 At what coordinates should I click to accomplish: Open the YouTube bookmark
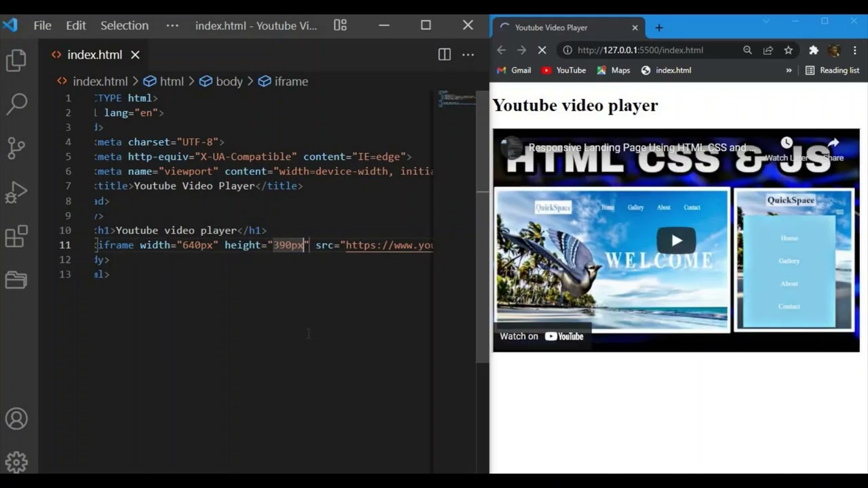[564, 70]
